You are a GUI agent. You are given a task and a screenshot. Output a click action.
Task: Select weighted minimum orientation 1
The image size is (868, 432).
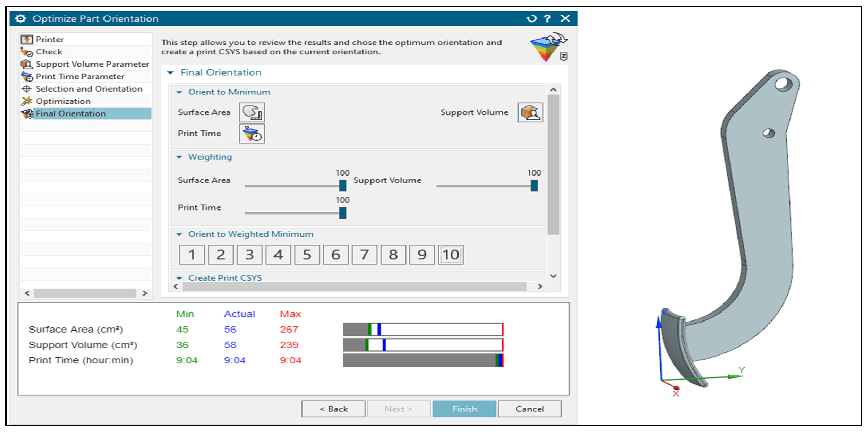pyautogui.click(x=192, y=255)
